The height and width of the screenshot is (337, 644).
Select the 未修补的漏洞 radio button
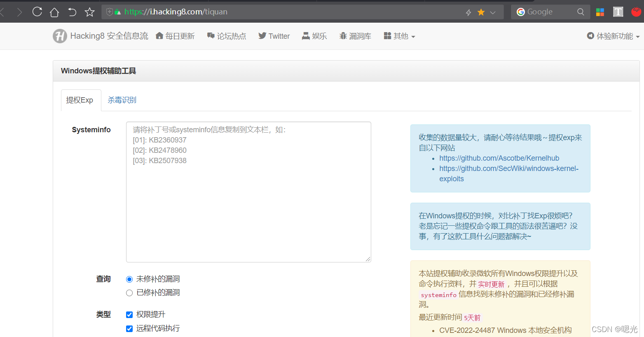click(x=129, y=279)
